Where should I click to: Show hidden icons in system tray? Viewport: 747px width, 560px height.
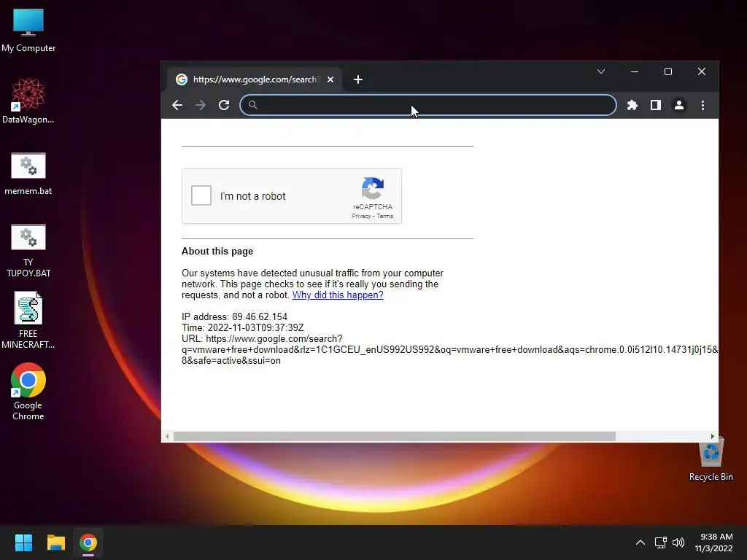tap(640, 542)
